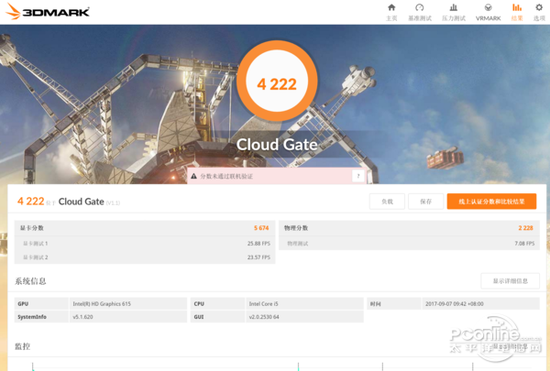This screenshot has height=371, width=550.
Task: Click the orange 线上认证分数和比较结果 button
Action: point(491,201)
